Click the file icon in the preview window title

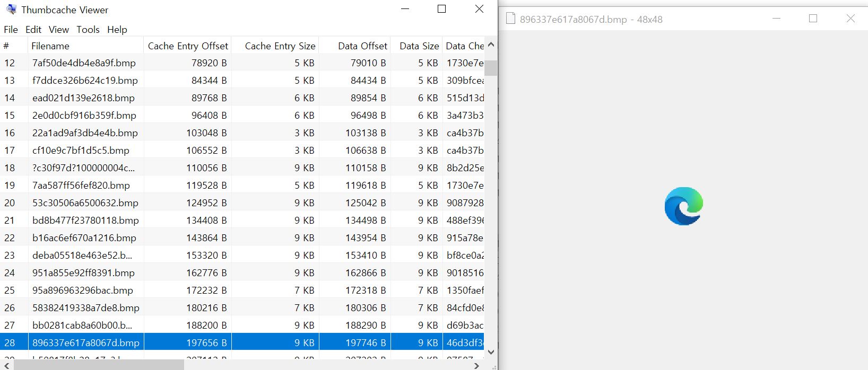click(510, 19)
